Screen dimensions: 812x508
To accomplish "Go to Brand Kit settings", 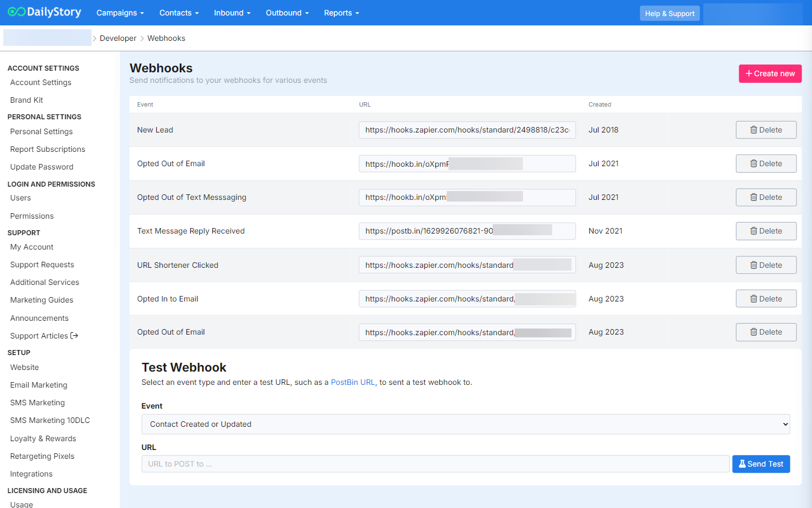I will pos(26,100).
